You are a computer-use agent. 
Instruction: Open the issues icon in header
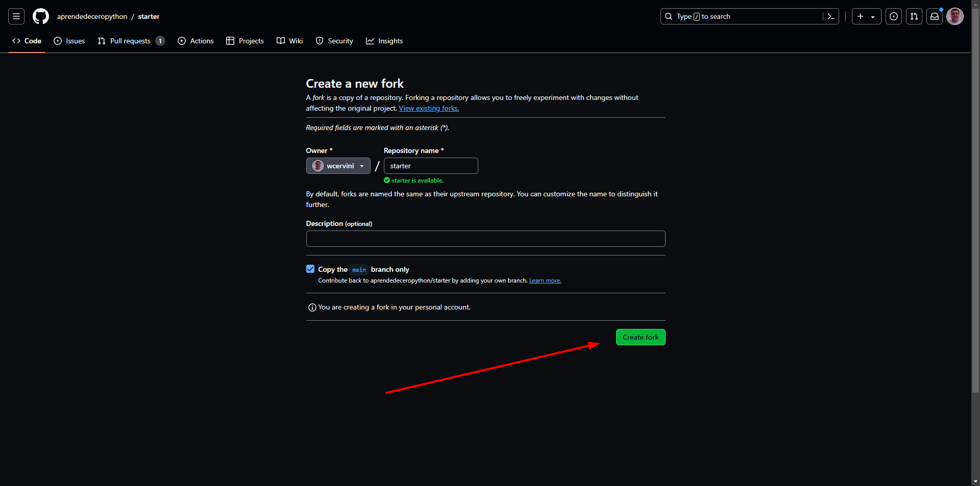coord(894,16)
